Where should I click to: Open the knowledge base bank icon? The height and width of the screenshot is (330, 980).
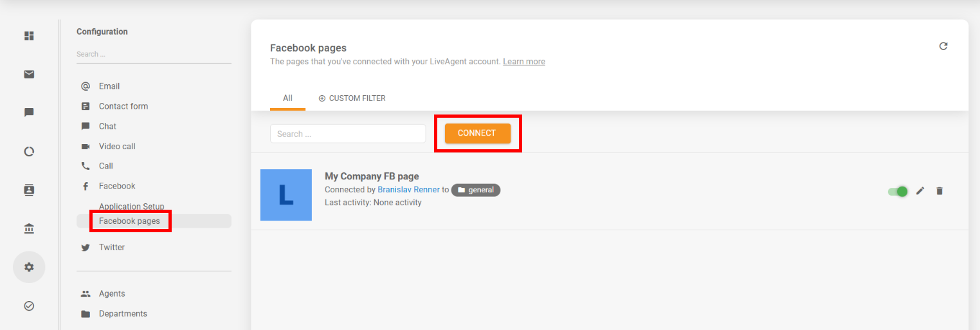pyautogui.click(x=29, y=228)
